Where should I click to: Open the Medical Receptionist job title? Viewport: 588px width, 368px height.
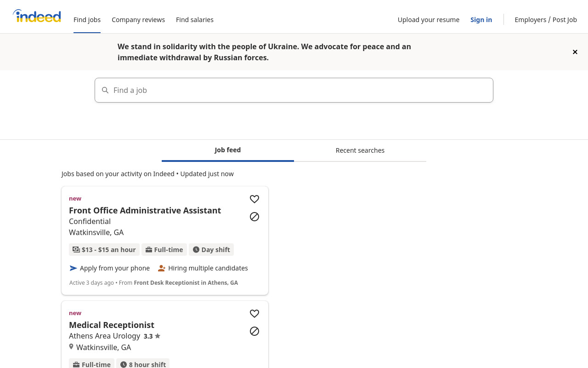tap(112, 325)
